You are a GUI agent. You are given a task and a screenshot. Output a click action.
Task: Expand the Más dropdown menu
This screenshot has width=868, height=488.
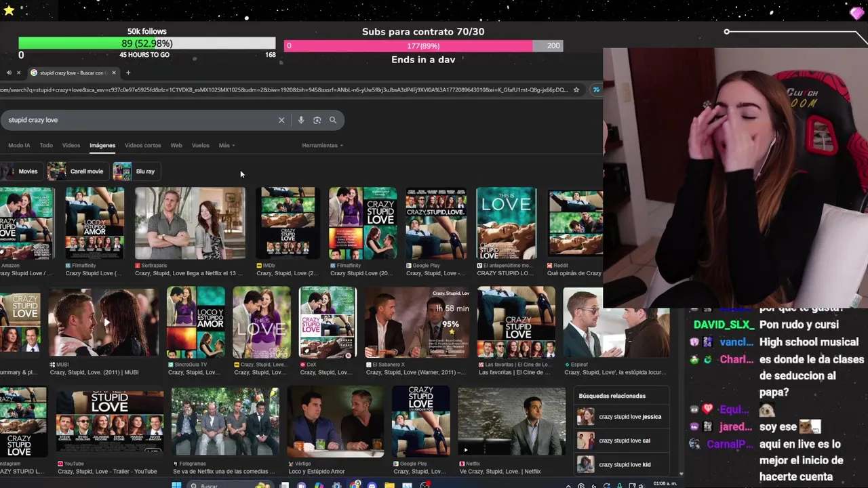pos(226,145)
